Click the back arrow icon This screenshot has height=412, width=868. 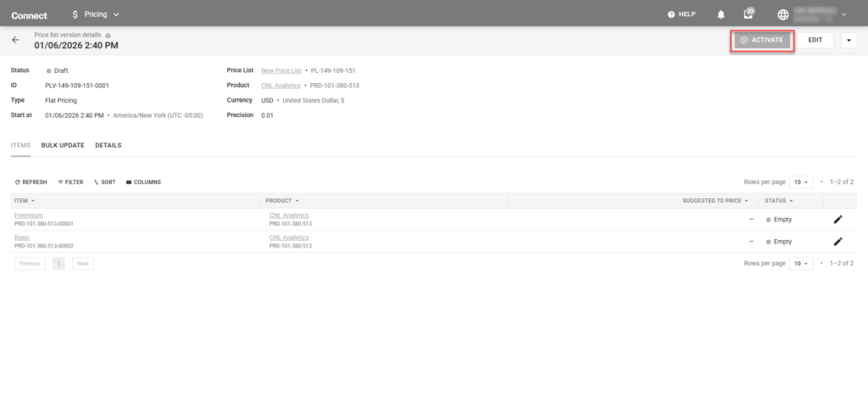[x=15, y=40]
